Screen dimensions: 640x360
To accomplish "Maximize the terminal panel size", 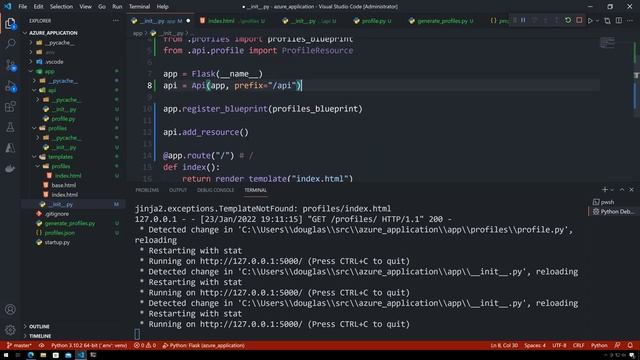I will (x=622, y=189).
